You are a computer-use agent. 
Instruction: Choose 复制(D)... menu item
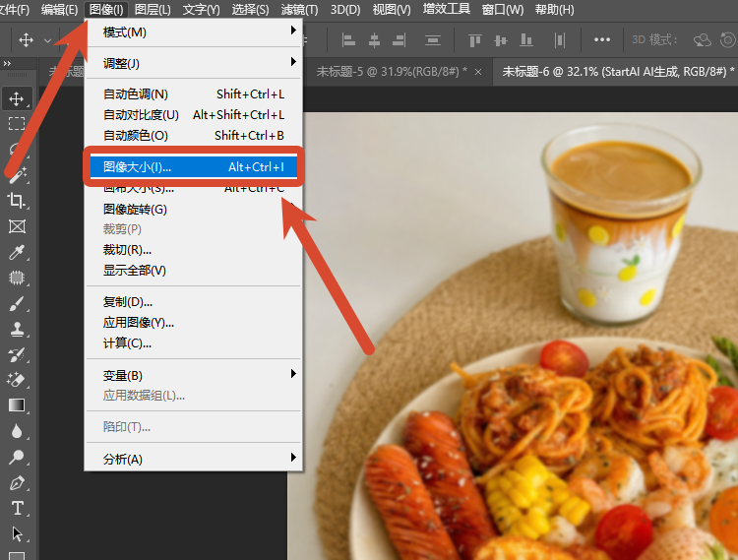click(x=193, y=301)
